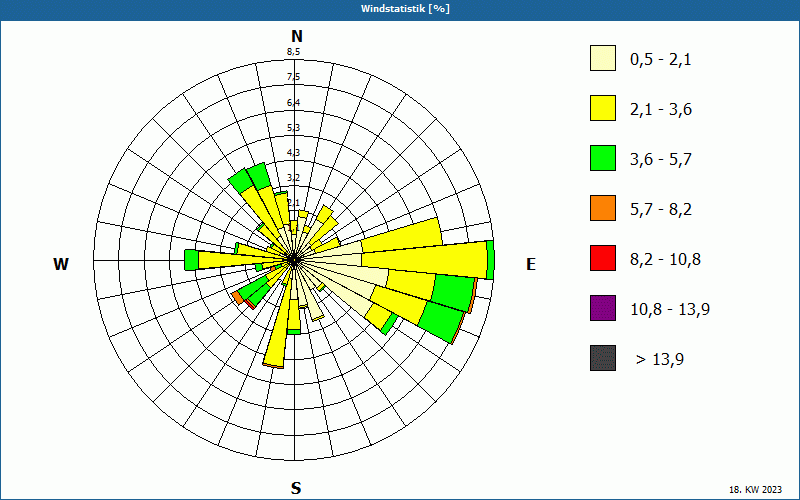Click the 3,2 axis scale value
The image size is (800, 500).
(293, 178)
